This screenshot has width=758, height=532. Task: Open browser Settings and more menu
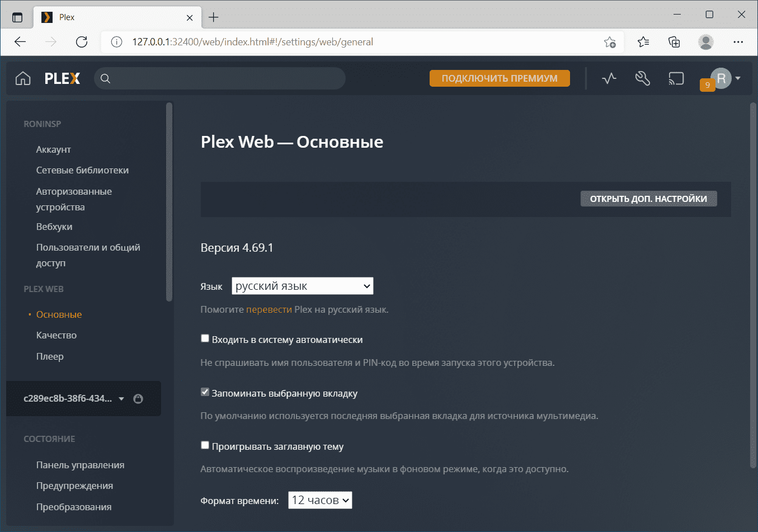pyautogui.click(x=738, y=42)
